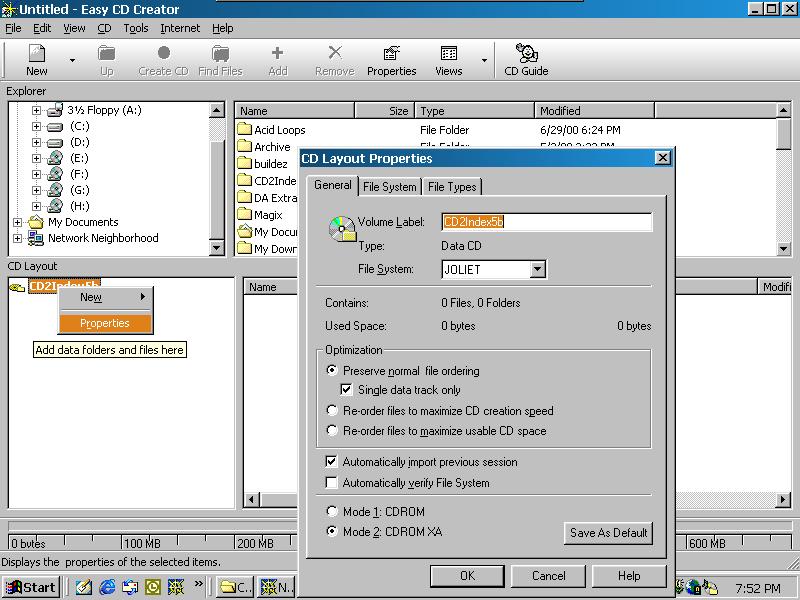The width and height of the screenshot is (800, 600).
Task: Click the Windows Start button
Action: [31, 587]
